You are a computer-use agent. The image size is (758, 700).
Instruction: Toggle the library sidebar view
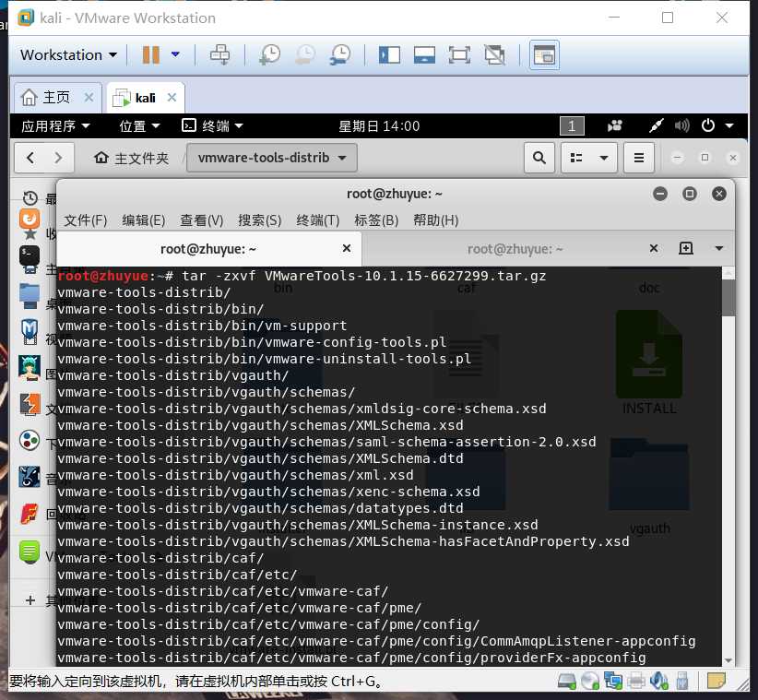tap(389, 55)
